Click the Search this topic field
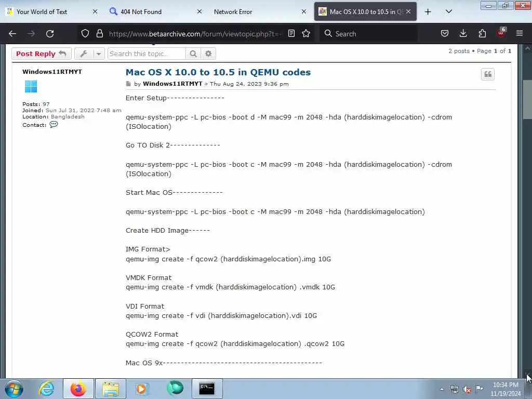The image size is (532, 399). [x=147, y=54]
